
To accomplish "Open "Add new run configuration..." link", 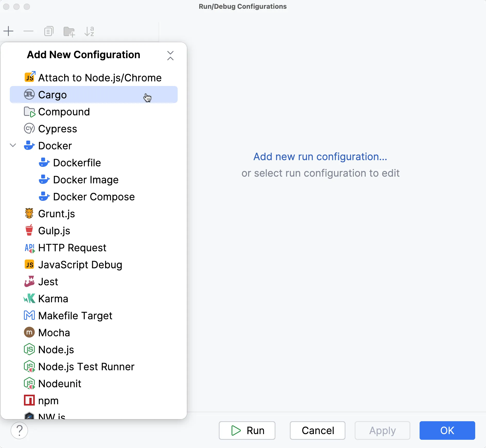I will (320, 157).
